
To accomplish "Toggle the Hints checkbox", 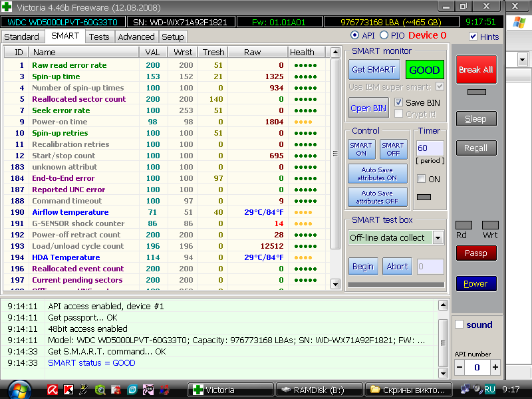I will tap(473, 37).
